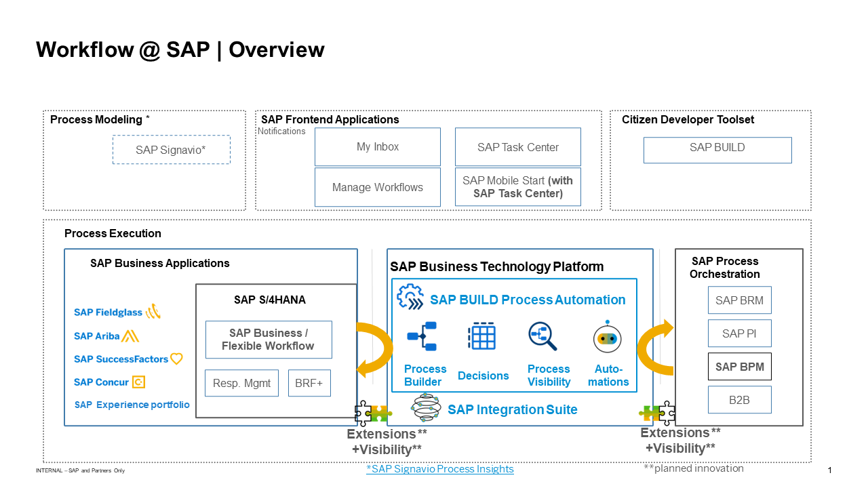Click the small "Notifications" label
Viewport: 868px width, 488px height.
[x=281, y=131]
